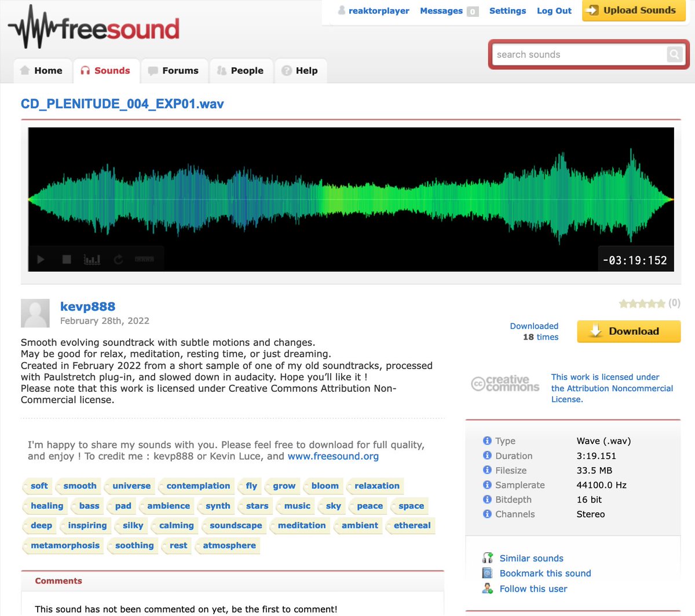Open the Sounds tab
Screen dimensions: 695x616
point(106,71)
